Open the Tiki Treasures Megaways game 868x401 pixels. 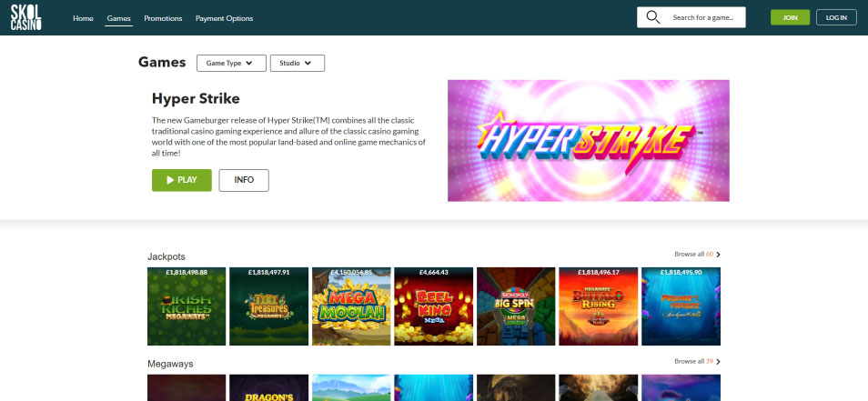268,306
